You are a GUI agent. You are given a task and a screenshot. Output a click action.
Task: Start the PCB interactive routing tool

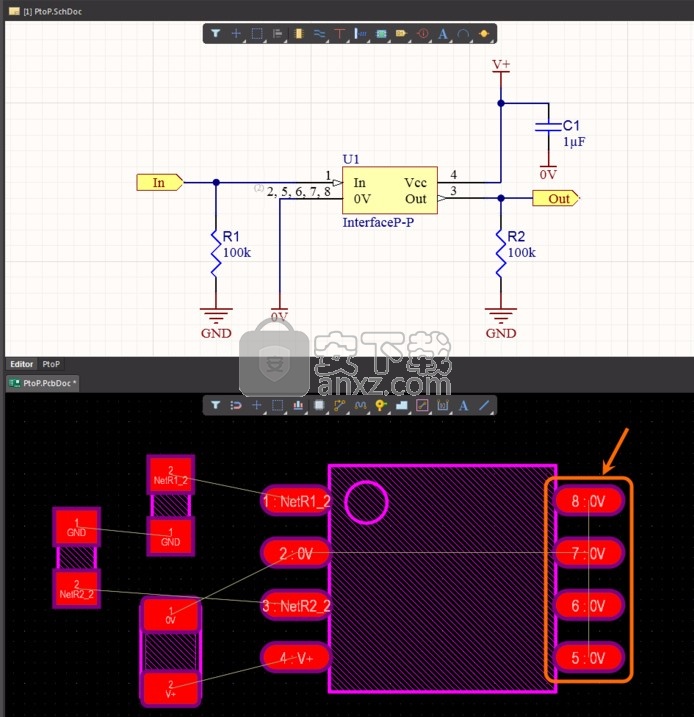340,405
